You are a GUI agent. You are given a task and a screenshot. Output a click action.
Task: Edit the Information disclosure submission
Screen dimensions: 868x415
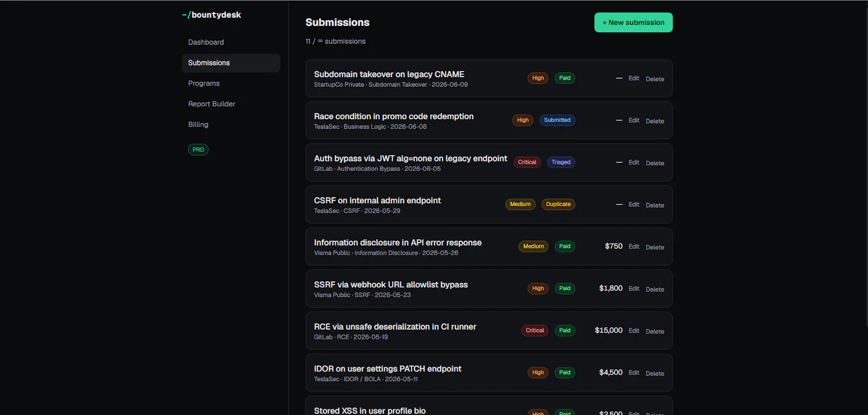tap(634, 246)
